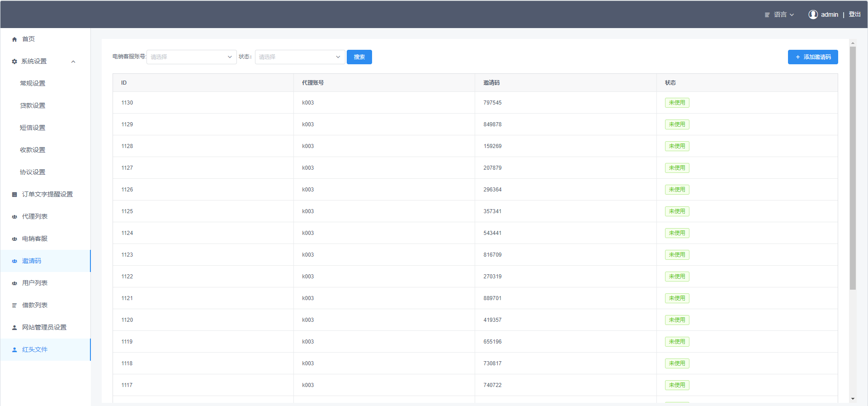Collapse the 系统设置 submenu chevron
This screenshot has width=868, height=406.
pyautogui.click(x=73, y=62)
